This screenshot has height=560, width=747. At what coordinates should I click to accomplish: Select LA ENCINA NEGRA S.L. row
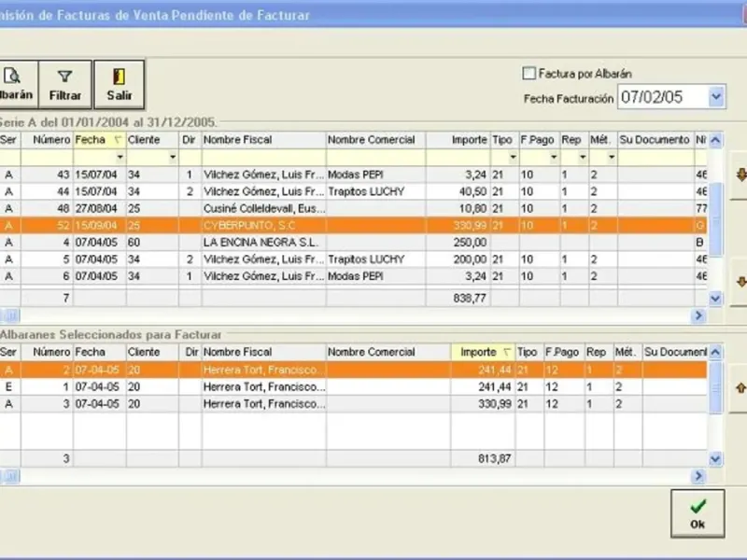(x=353, y=243)
